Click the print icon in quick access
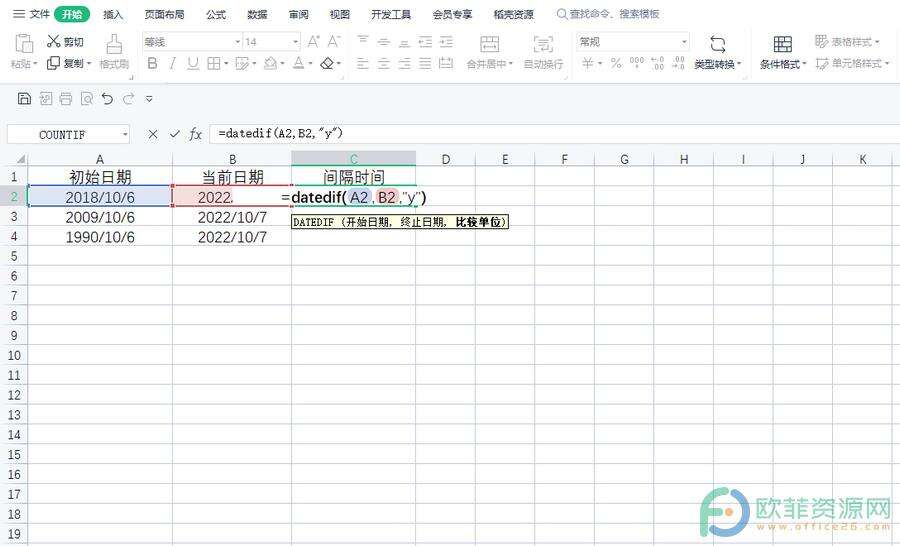Viewport: 900px width, 546px height. click(x=66, y=99)
